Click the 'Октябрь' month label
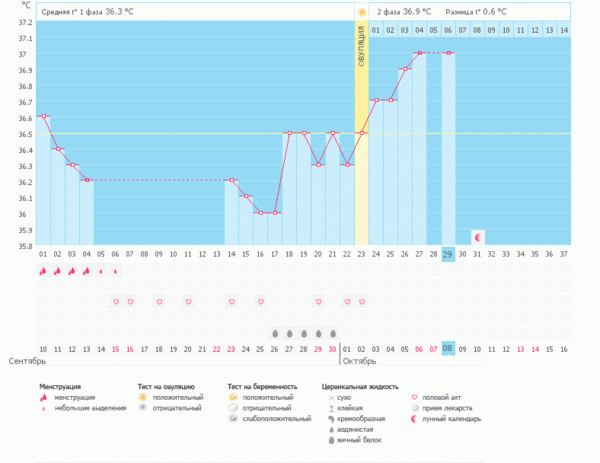600x463 pixels. (363, 360)
